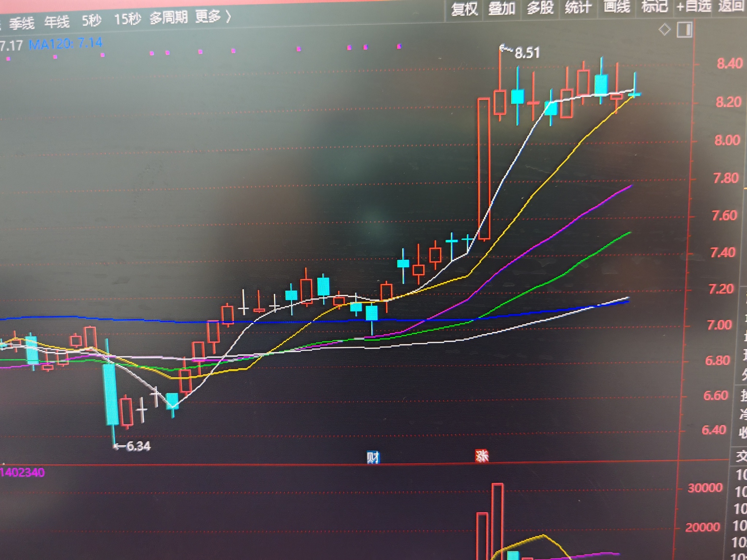Switch to the 年线 yearly period tab
This screenshot has width=747, height=560.
click(57, 22)
